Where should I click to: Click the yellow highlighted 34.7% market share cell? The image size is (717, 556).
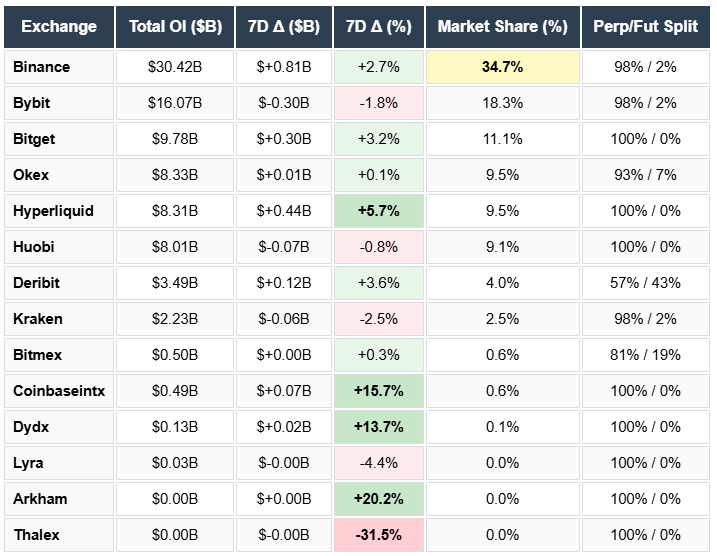click(x=502, y=67)
